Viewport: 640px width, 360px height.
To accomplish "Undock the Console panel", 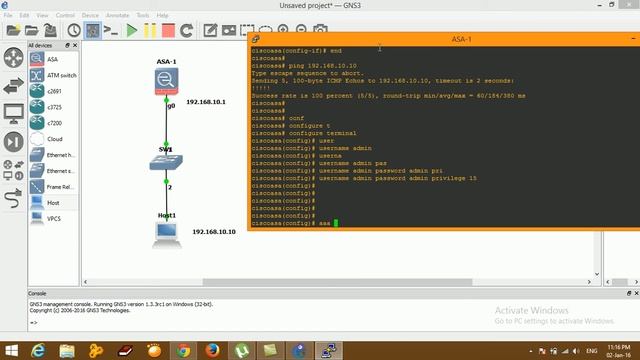I will [629, 293].
